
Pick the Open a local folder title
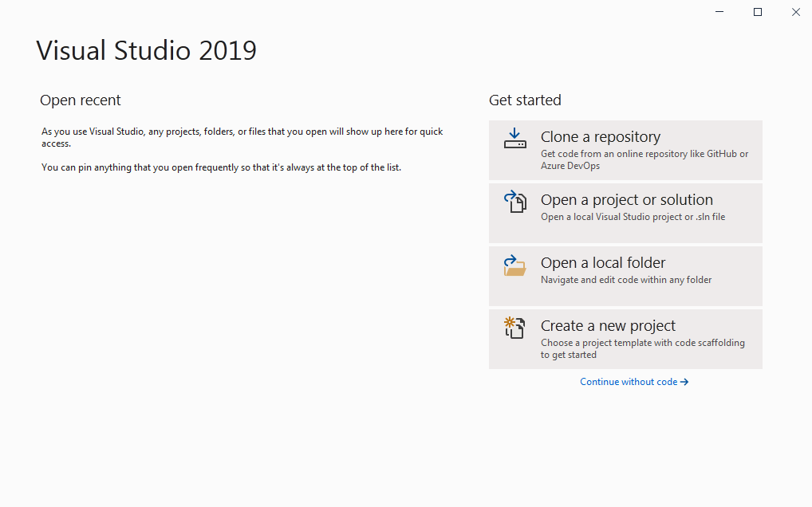pyautogui.click(x=603, y=263)
